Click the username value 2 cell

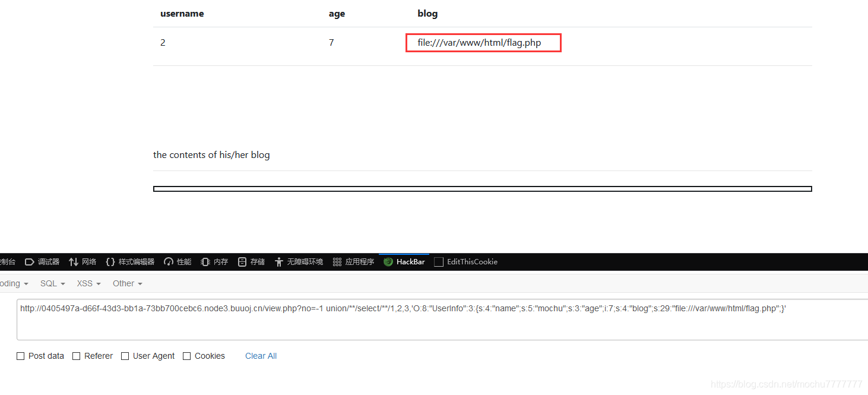click(163, 43)
